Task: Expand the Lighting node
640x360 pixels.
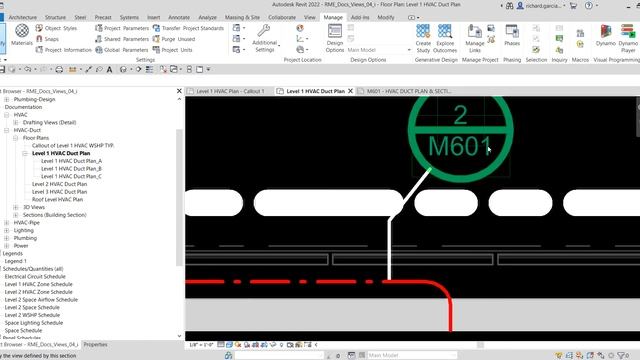Action: [7, 231]
